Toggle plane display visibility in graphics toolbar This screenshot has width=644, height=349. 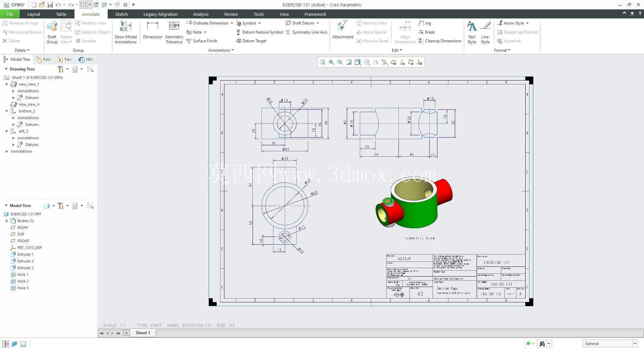point(393,62)
